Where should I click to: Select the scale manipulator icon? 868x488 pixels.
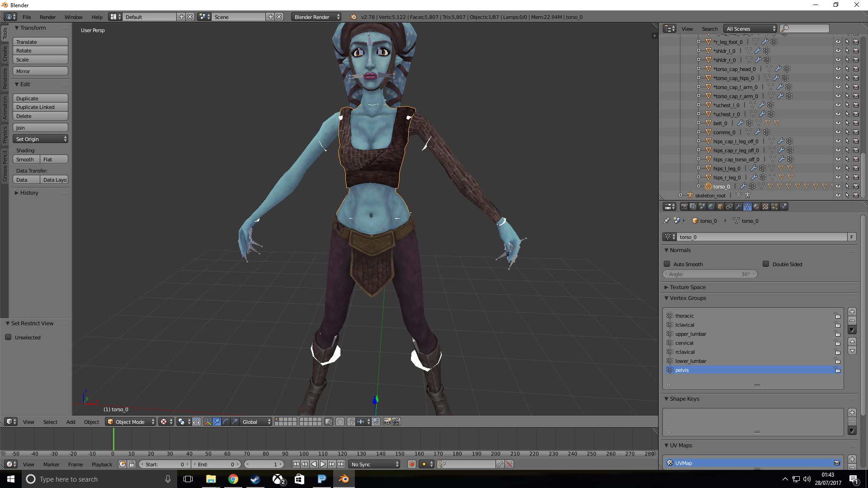coord(235,422)
